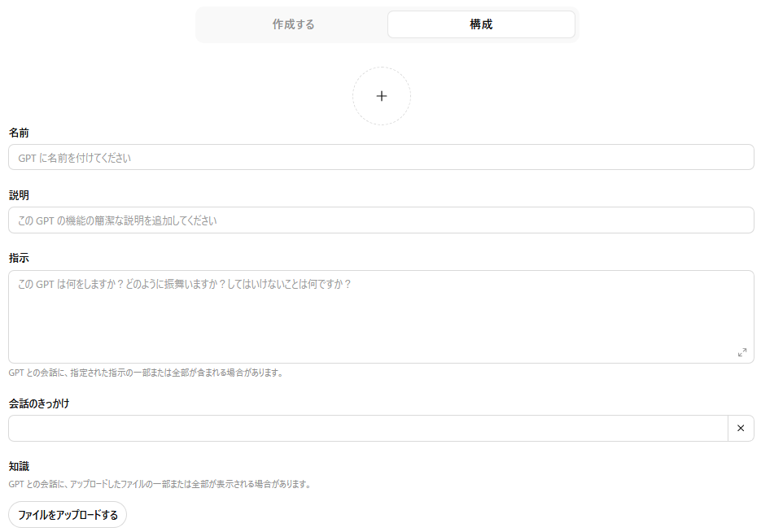Click the plus icon to add GPT image

point(381,96)
